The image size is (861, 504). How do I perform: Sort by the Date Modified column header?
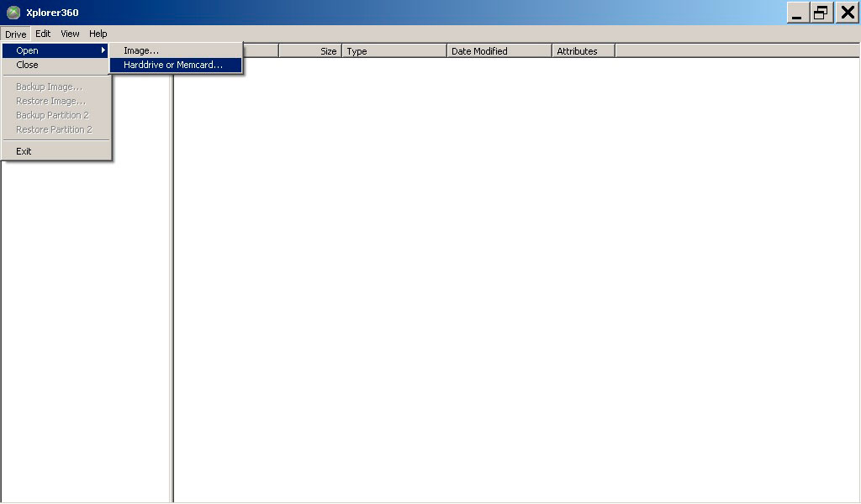point(499,51)
